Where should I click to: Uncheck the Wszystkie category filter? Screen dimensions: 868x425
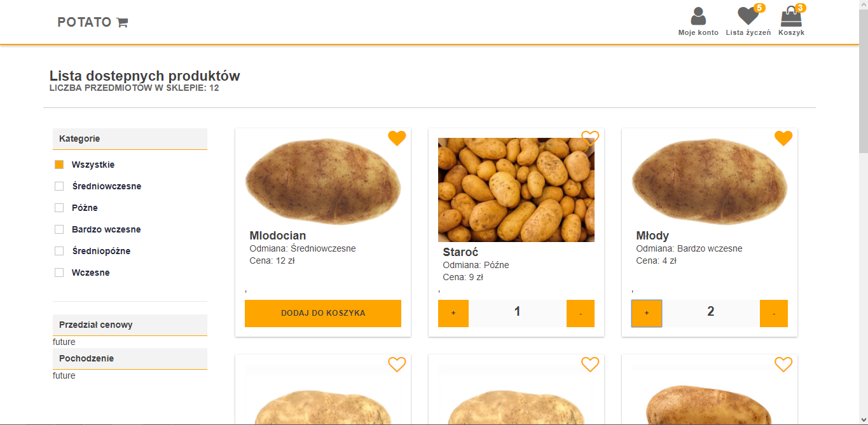click(59, 164)
